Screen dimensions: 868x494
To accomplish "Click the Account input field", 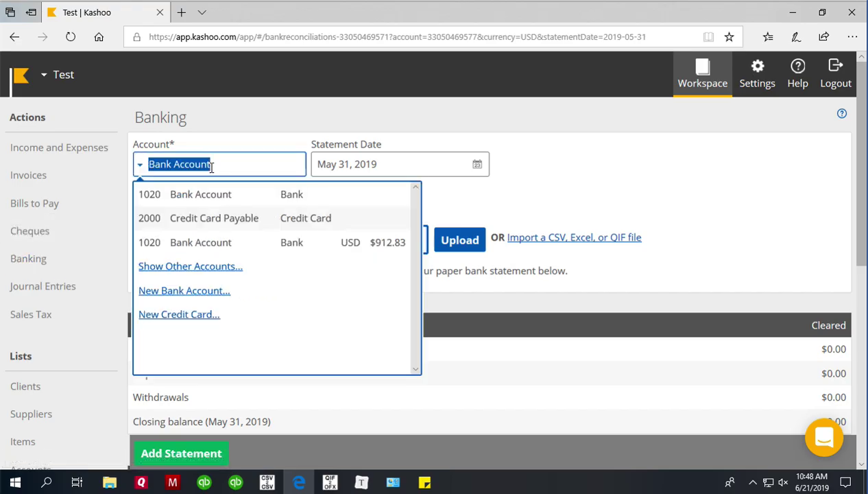I will tap(219, 165).
